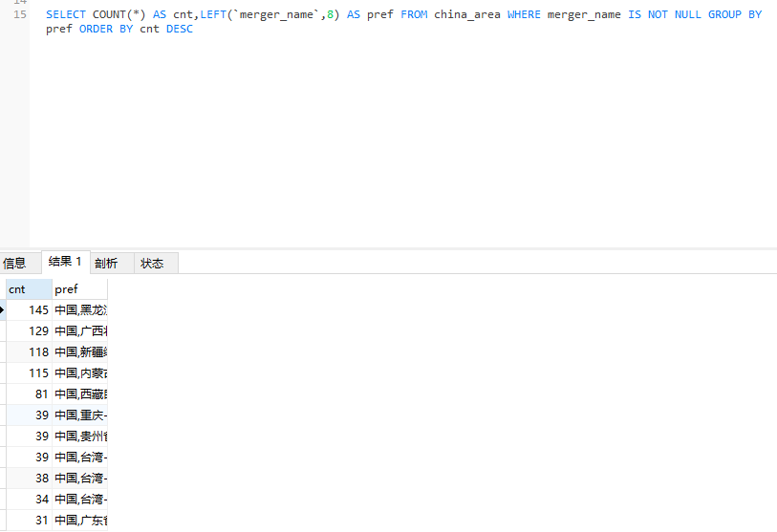Select the pref cell 中国,重庆
The width and height of the screenshot is (777, 532).
(x=80, y=415)
